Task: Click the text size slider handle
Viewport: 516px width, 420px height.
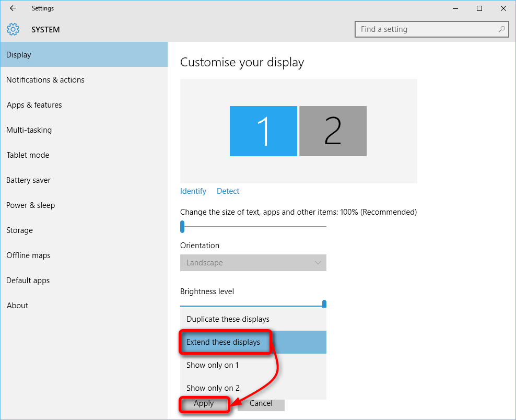Action: tap(182, 227)
